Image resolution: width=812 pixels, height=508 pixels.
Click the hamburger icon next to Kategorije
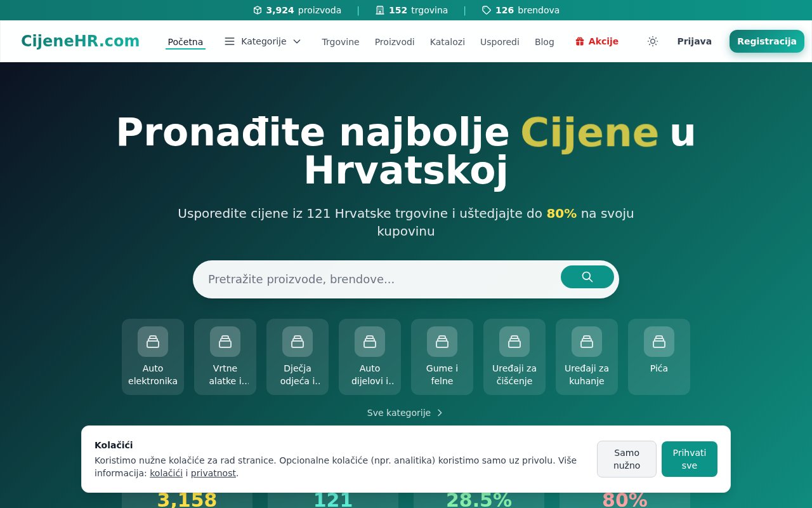coord(229,41)
